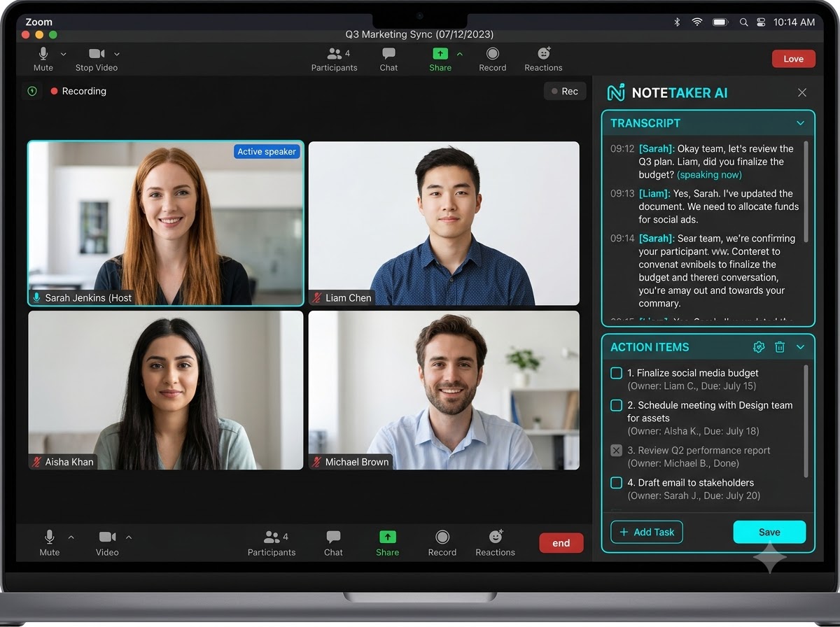Collapse the Transcript section chevron
Image resolution: width=840 pixels, height=627 pixels.
[800, 123]
